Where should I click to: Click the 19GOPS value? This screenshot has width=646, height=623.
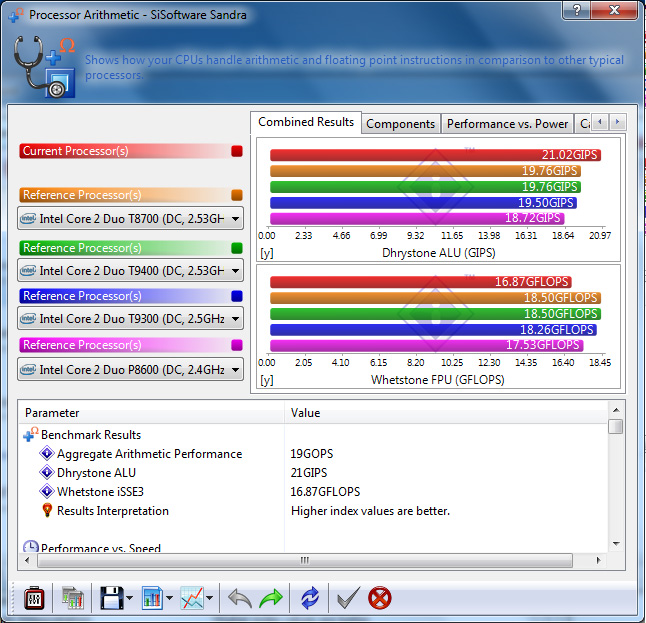[x=311, y=453]
